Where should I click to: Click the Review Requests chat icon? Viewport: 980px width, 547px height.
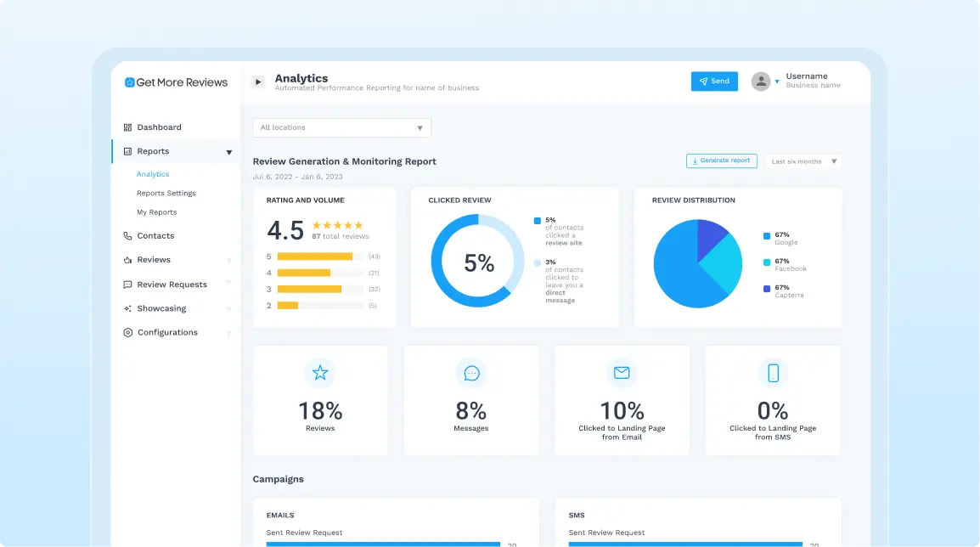[127, 285]
